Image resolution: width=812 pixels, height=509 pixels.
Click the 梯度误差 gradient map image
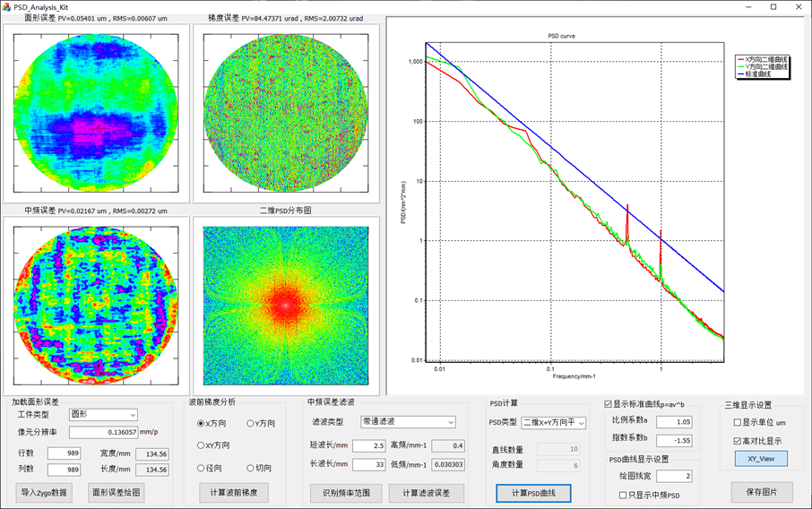[x=286, y=112]
